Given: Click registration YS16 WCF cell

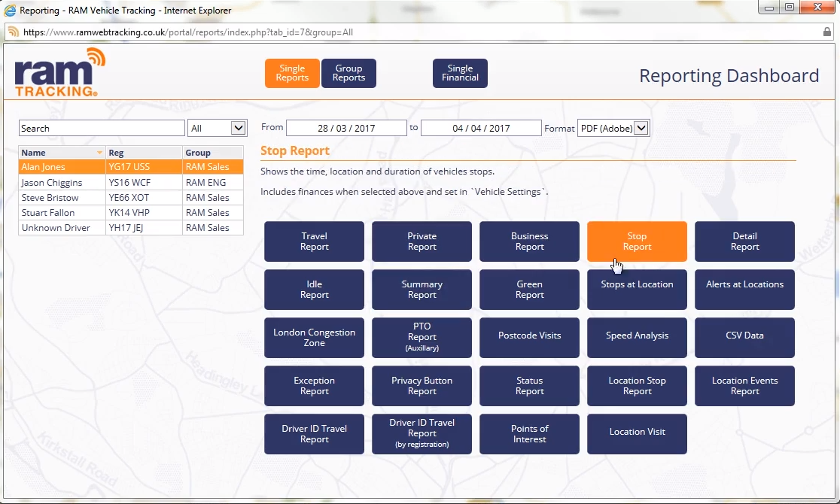Looking at the screenshot, I should click(144, 182).
